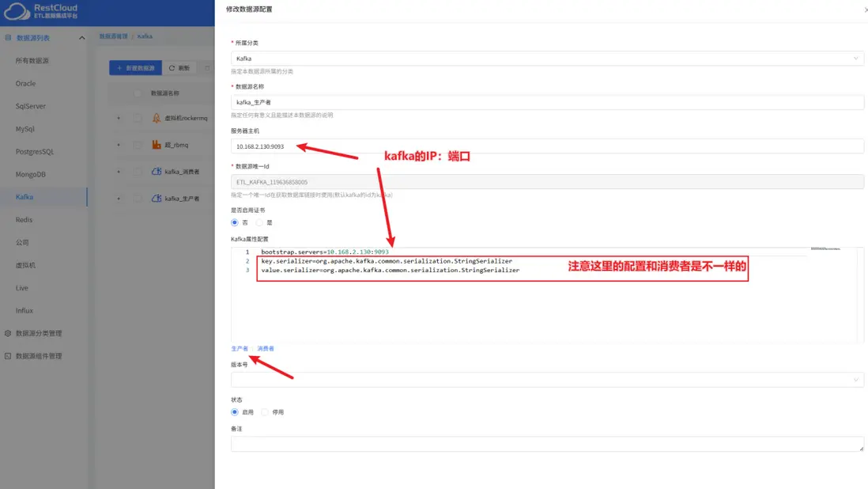The image size is (868, 489).
Task: Click the bootstrap.servers line in editor
Action: tap(325, 252)
